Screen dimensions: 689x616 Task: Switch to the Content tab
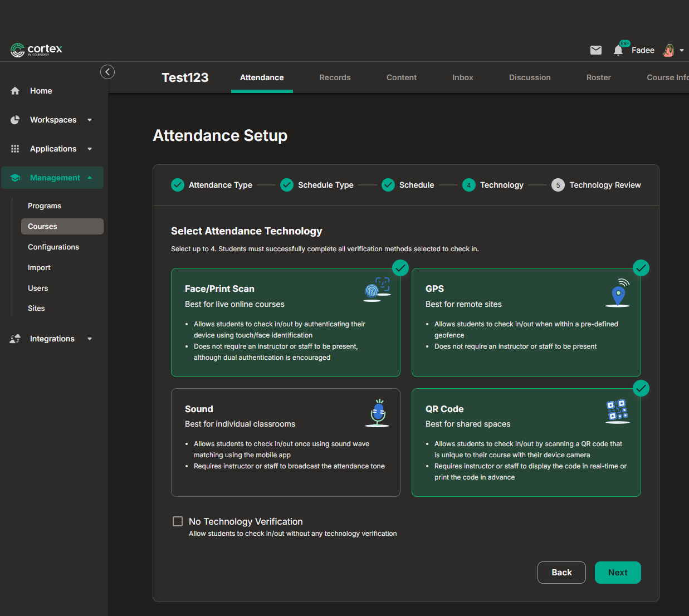point(402,77)
